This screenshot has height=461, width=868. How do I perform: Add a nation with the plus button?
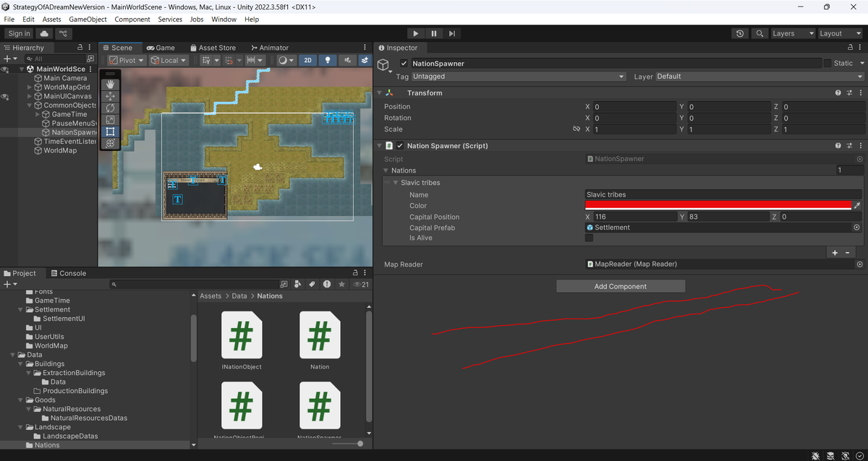pyautogui.click(x=835, y=252)
